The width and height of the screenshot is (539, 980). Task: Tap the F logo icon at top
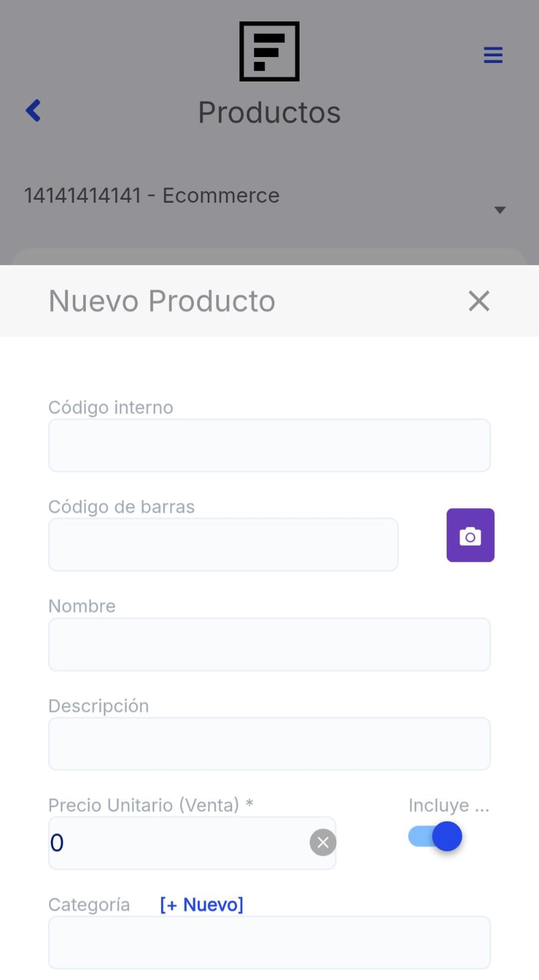click(269, 51)
